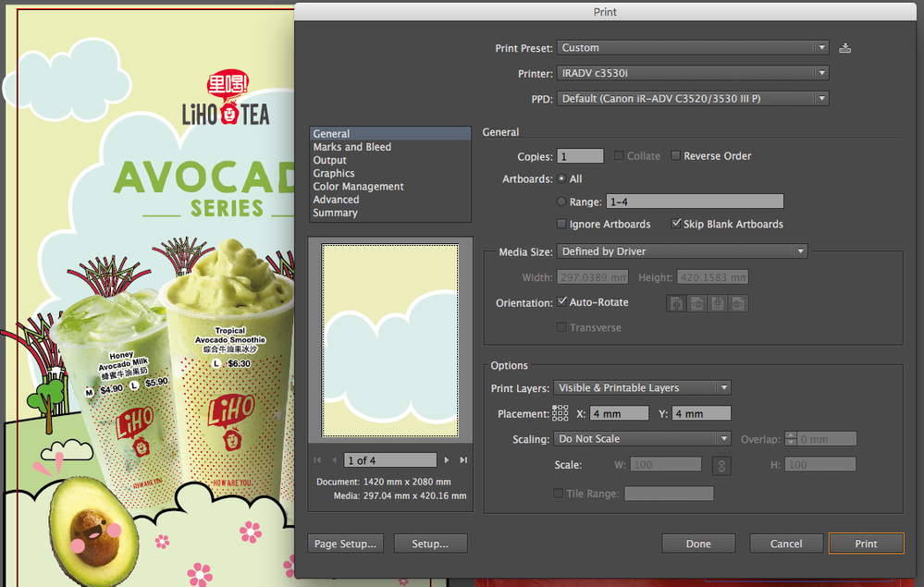Screen dimensions: 924x587
Task: Click the Placement X field
Action: 620,413
